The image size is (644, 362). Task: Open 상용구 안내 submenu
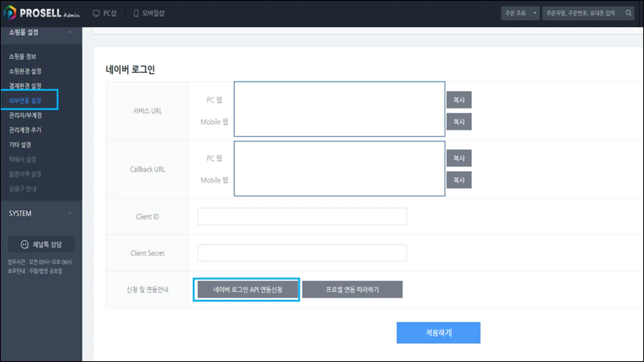pos(23,188)
